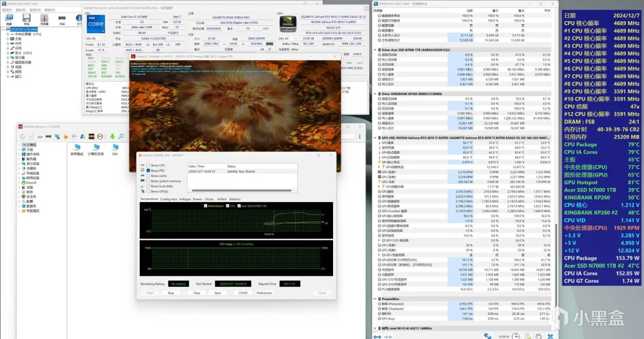Image resolution: width=644 pixels, height=339 pixels.
Task: Switch to the Cooling Fans tab
Action: (x=169, y=199)
